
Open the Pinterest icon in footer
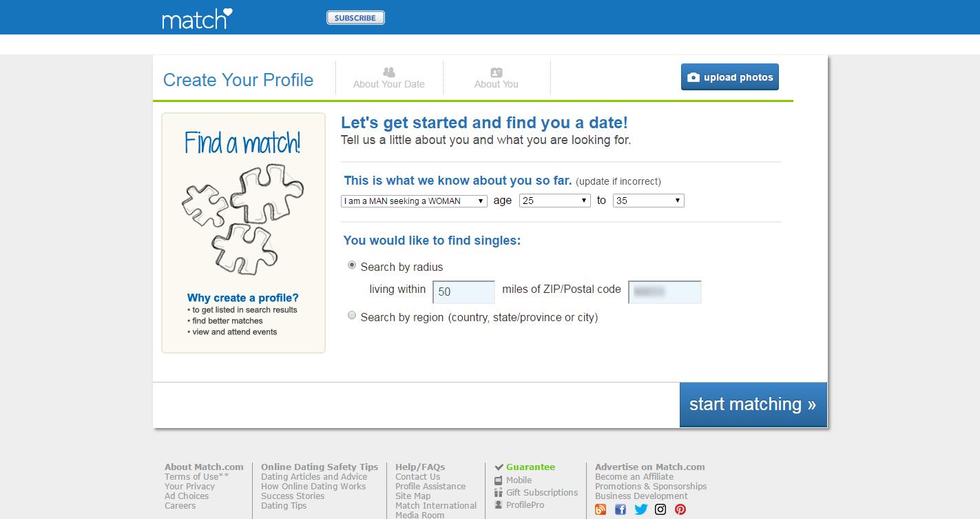point(680,510)
